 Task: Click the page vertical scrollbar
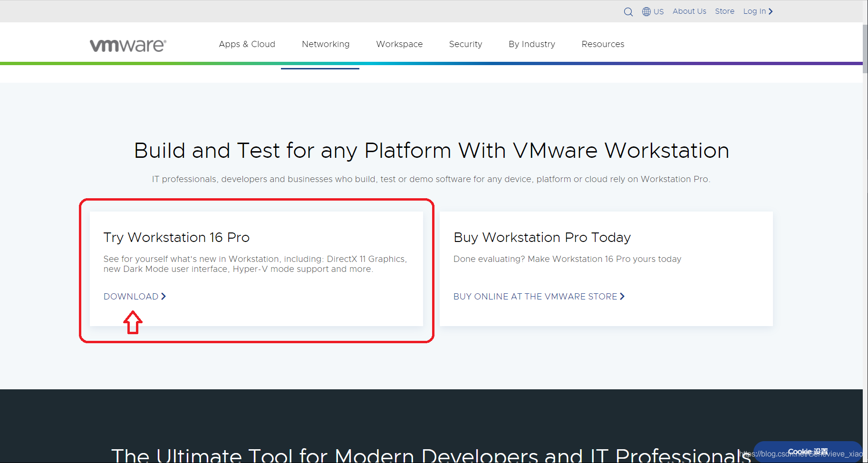tap(865, 48)
